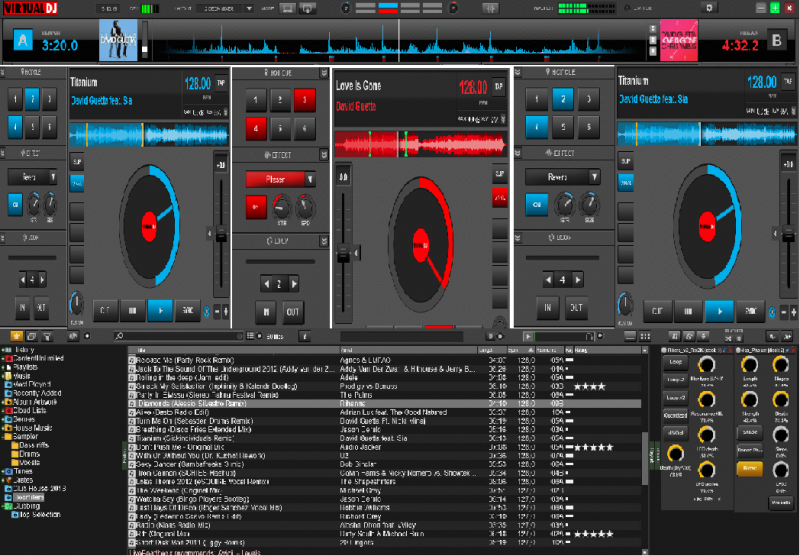
Task: Open the 2 deck mixer dropdown in top bar
Action: point(249,8)
